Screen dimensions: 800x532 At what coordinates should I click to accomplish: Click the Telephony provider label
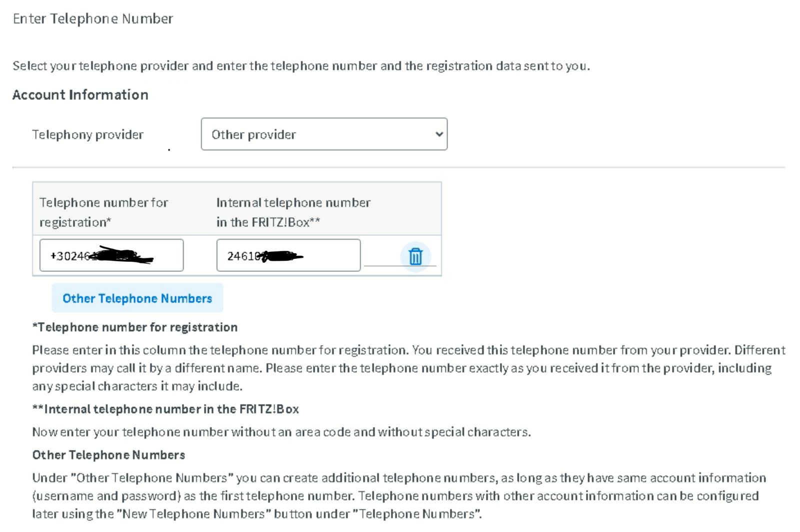pos(88,134)
